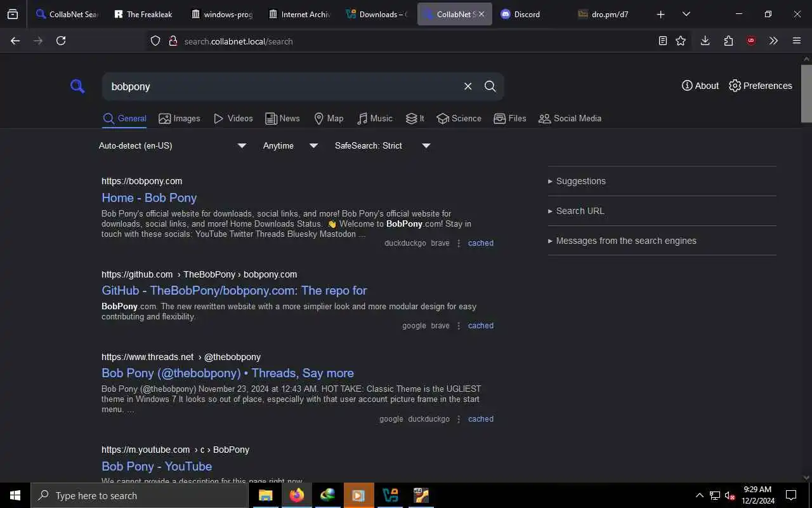Show hidden system tray icons
812x508 pixels.
click(699, 495)
